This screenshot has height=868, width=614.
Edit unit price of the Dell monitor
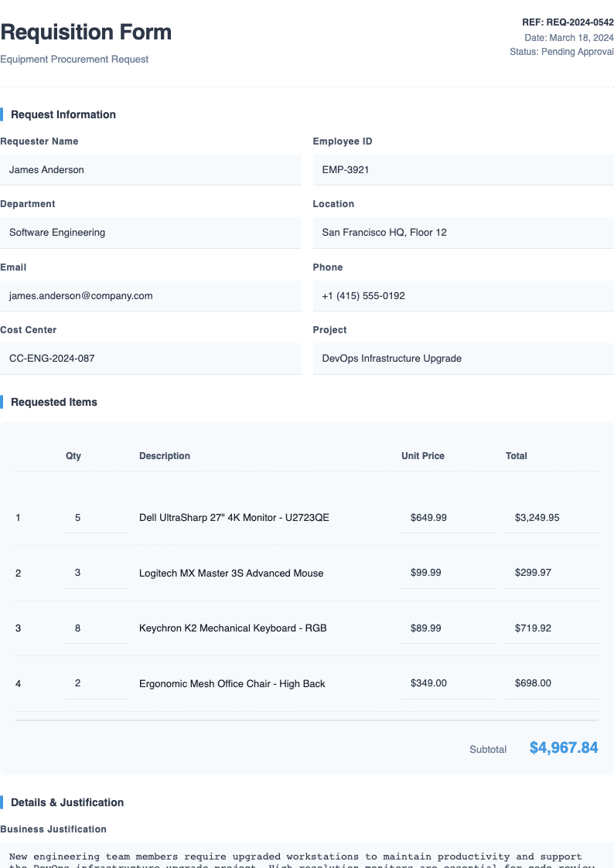coord(447,517)
